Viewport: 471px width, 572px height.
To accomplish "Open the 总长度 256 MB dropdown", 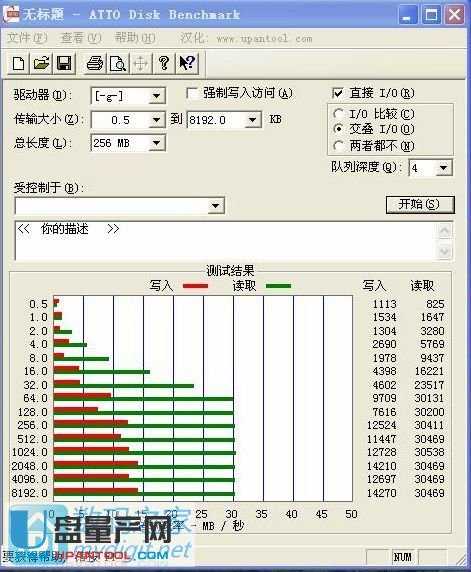I will tap(157, 143).
